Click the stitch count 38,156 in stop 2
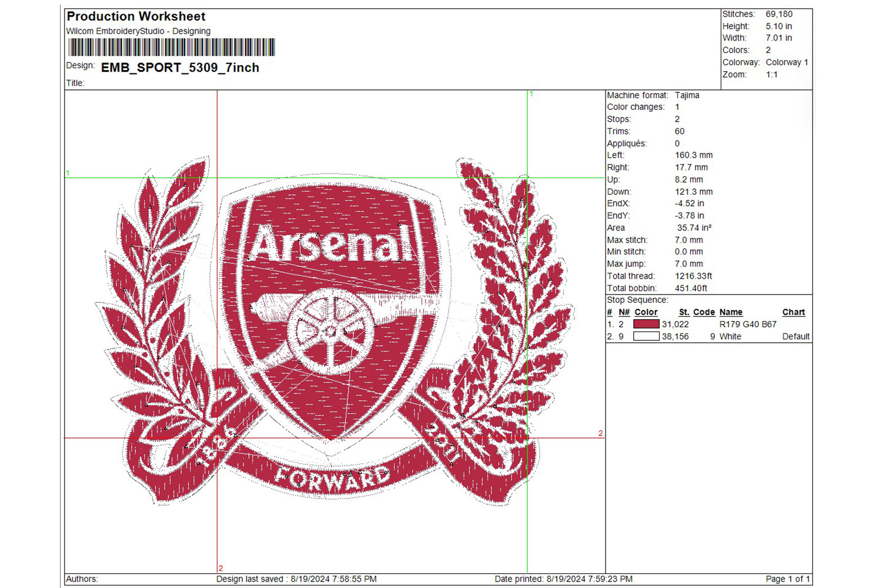This screenshot has height=588, width=883. (x=675, y=336)
